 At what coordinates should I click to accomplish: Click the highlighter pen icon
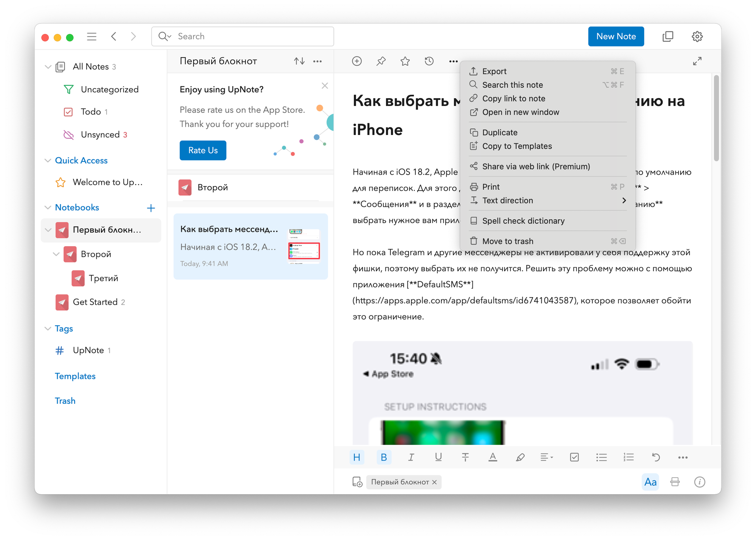coord(520,457)
